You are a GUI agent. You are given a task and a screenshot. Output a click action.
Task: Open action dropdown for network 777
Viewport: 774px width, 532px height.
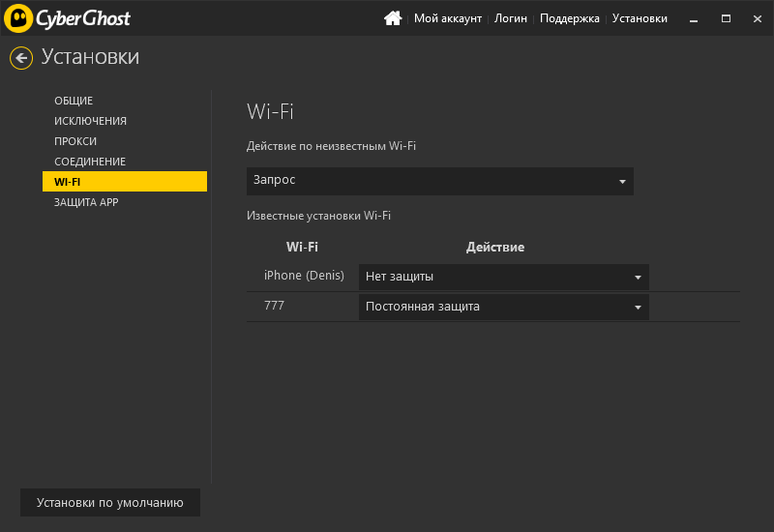click(x=503, y=307)
